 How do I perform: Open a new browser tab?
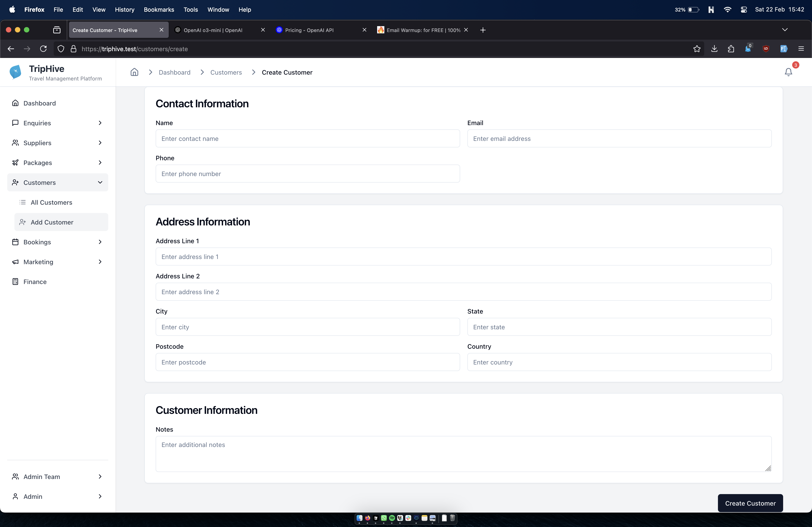tap(483, 30)
